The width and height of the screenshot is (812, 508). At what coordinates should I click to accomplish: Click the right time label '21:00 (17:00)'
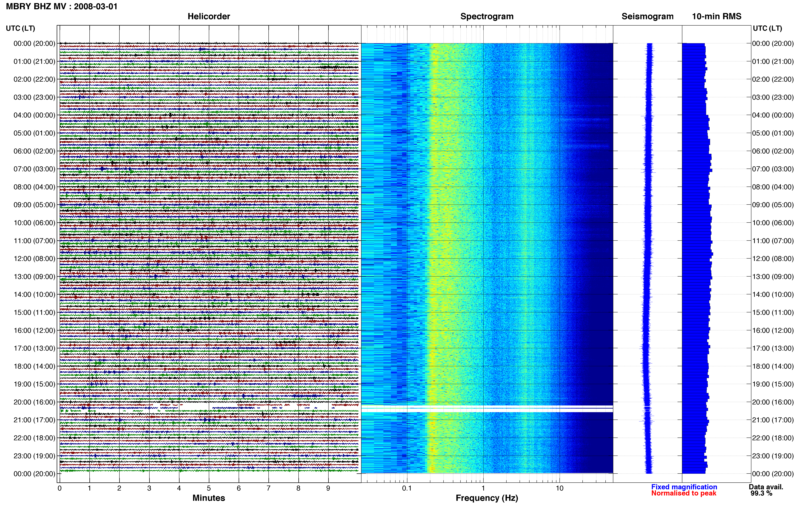click(x=773, y=420)
